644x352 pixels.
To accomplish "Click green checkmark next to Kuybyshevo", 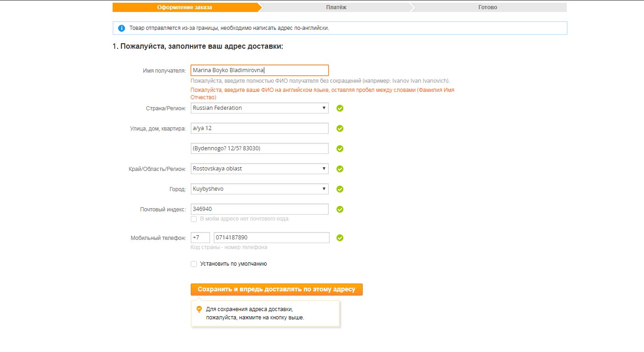I will point(340,189).
